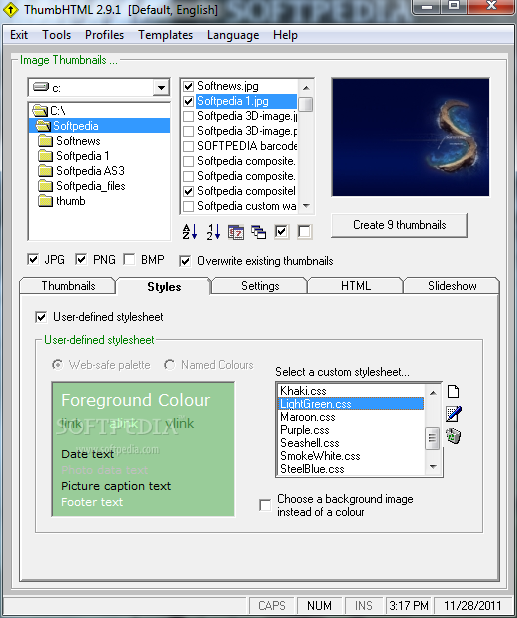Image resolution: width=517 pixels, height=618 pixels.
Task: Uncheck the Softnews.jpg file checkbox
Action: (188, 86)
